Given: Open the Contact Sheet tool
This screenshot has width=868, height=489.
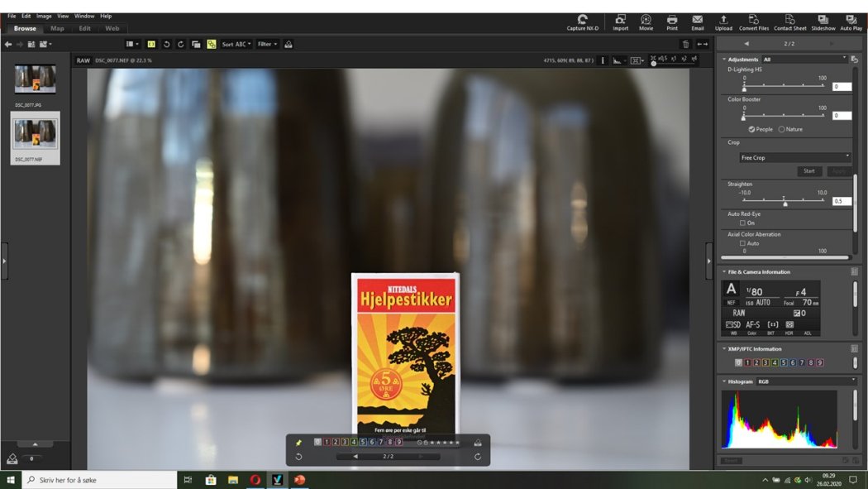Looking at the screenshot, I should tap(789, 22).
